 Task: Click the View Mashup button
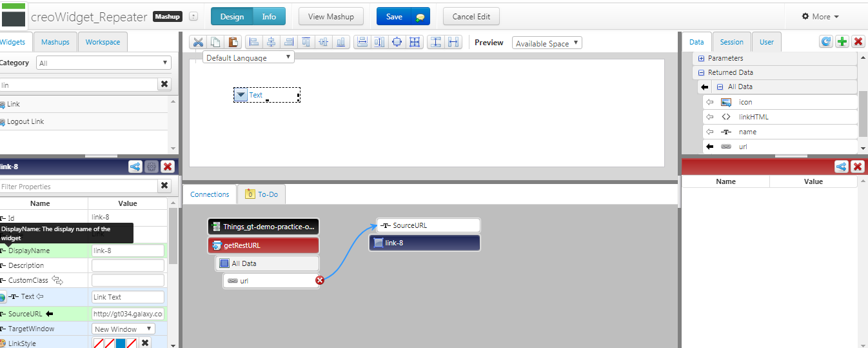click(331, 17)
